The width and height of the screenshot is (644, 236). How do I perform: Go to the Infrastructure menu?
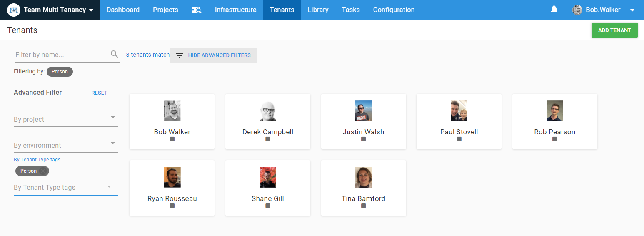[x=235, y=10]
